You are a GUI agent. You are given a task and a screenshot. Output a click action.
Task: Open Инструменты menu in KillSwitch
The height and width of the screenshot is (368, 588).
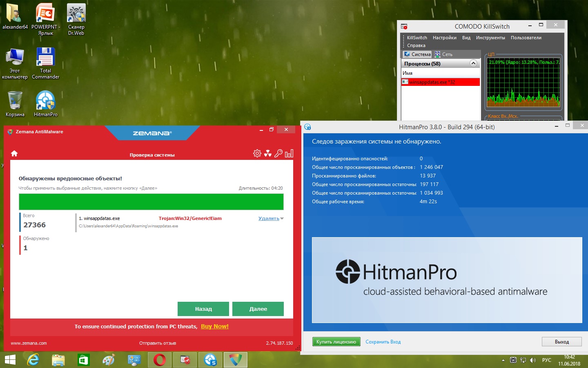pos(490,38)
